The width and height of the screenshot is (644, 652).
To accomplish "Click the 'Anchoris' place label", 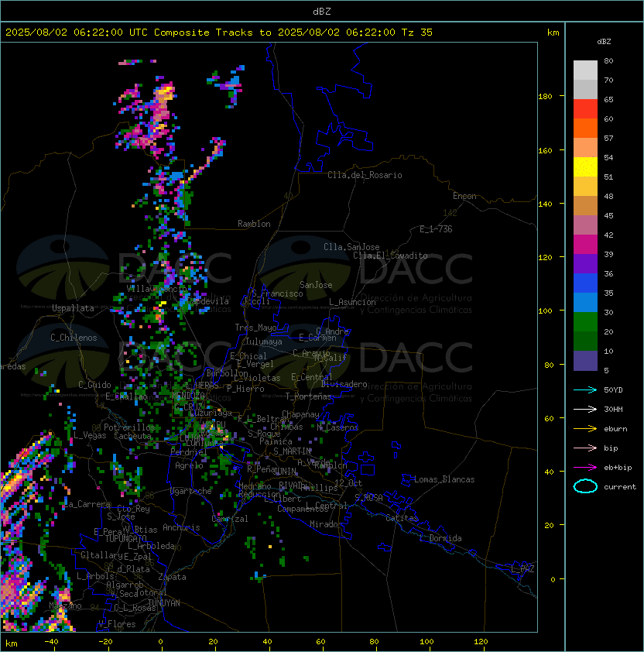I will pos(181,527).
